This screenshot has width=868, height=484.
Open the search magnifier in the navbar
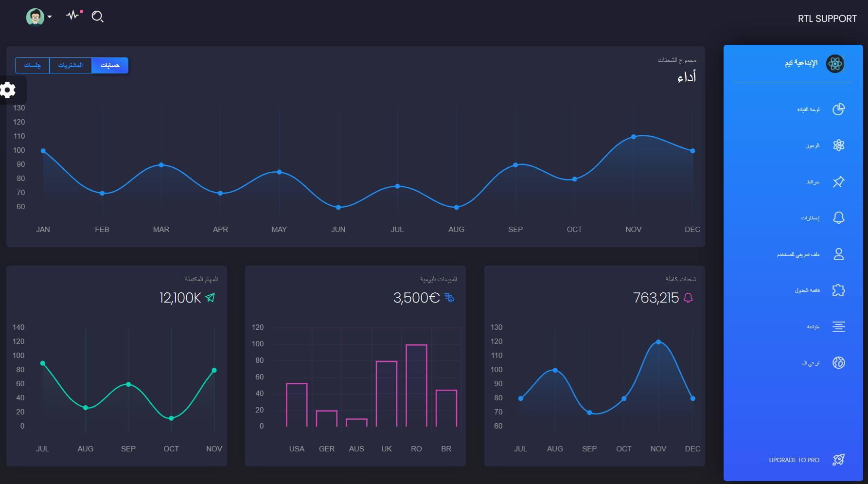pos(97,17)
